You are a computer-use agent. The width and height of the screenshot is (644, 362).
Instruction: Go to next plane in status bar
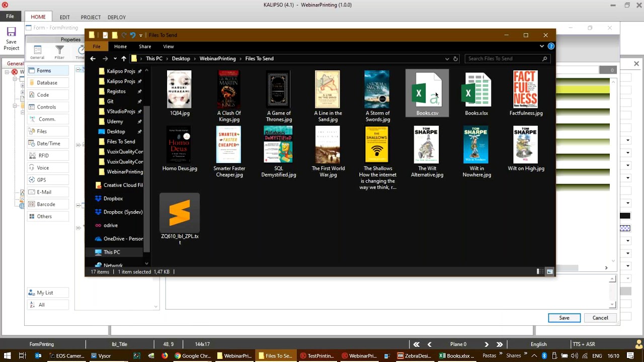[487, 344]
